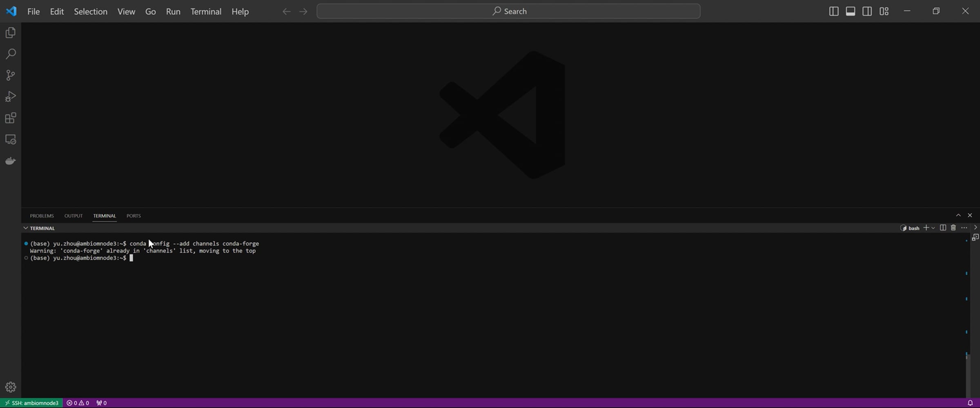Minimize the VS Code window

pos(907,11)
